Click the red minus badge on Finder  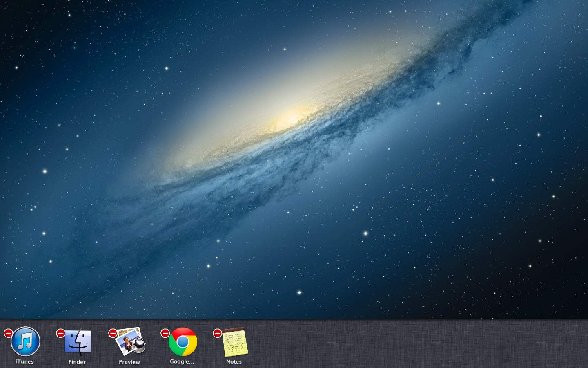pos(60,333)
